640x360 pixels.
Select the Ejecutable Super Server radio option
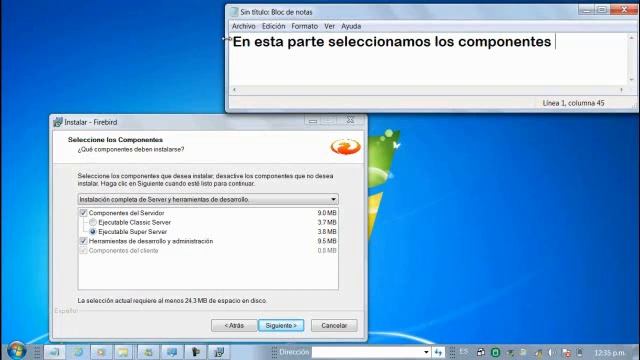click(x=93, y=231)
